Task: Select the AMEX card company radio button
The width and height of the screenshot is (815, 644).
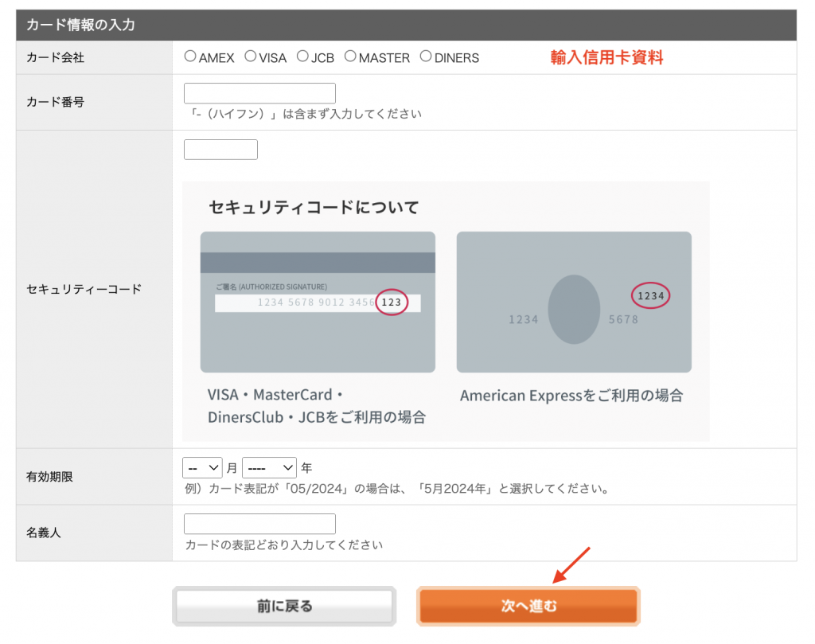Action: [x=190, y=57]
